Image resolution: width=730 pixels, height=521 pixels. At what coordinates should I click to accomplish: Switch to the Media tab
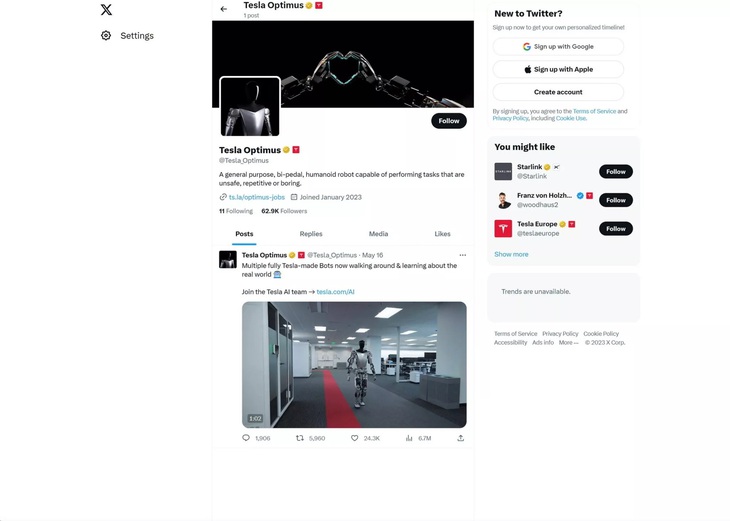pos(378,234)
